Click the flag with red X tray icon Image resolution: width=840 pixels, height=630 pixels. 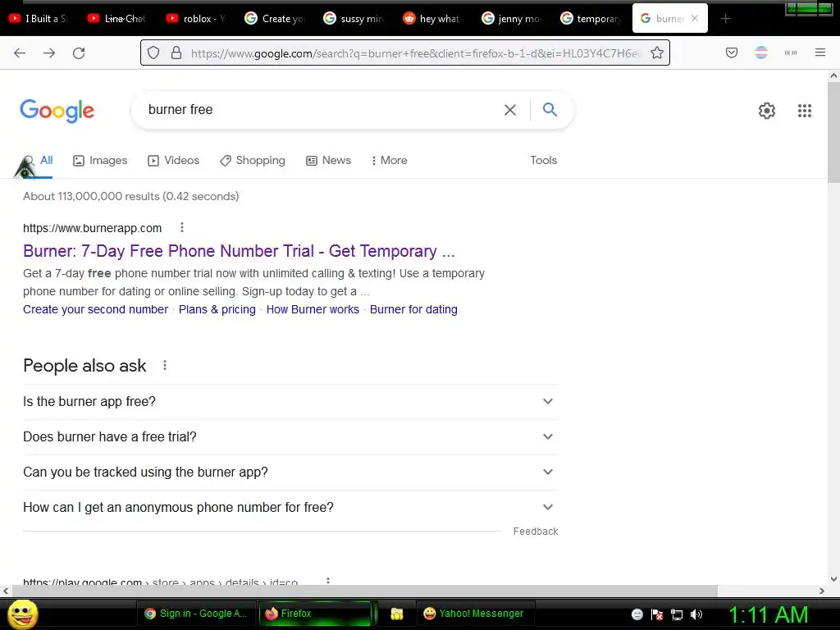tap(657, 614)
